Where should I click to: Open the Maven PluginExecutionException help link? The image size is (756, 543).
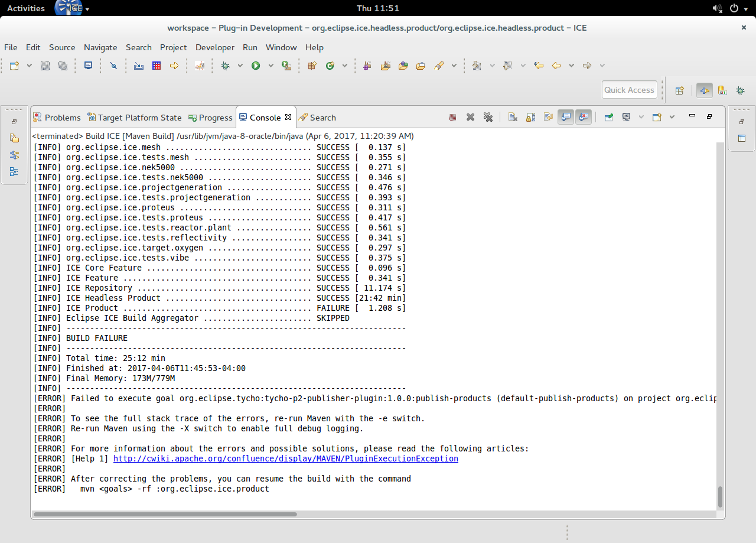pyautogui.click(x=286, y=459)
